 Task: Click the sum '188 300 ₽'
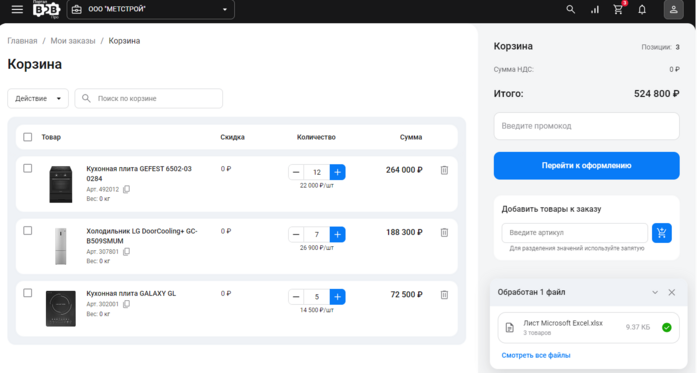tap(404, 233)
